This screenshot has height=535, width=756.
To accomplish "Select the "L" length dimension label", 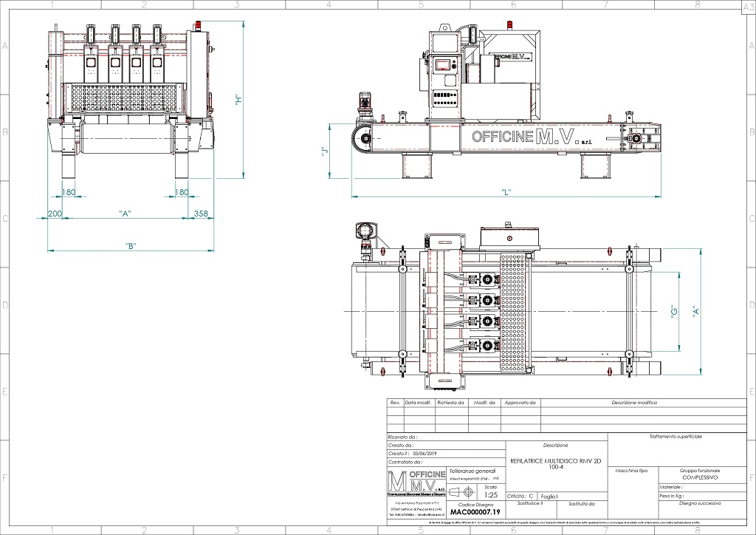I will pyautogui.click(x=506, y=192).
